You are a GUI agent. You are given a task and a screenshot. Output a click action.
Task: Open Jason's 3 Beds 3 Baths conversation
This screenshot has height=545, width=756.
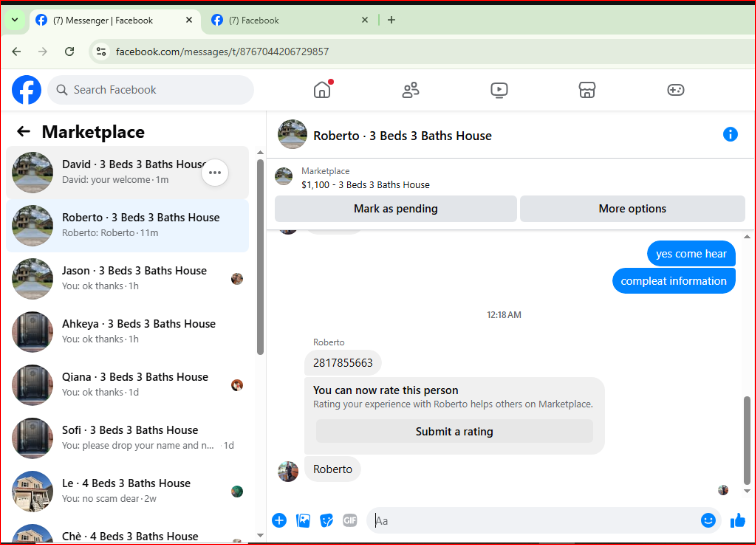coord(127,279)
